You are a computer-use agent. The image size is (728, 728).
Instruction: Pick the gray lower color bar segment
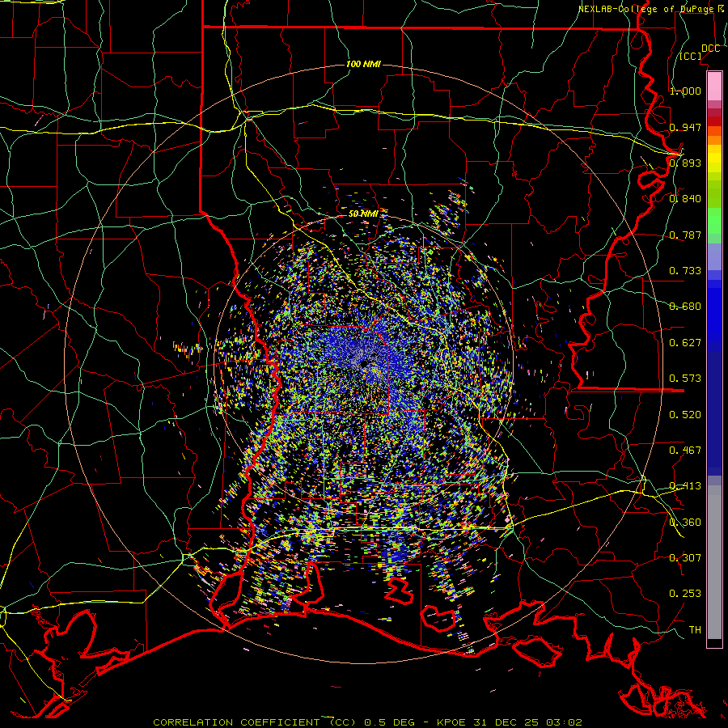(x=714, y=562)
